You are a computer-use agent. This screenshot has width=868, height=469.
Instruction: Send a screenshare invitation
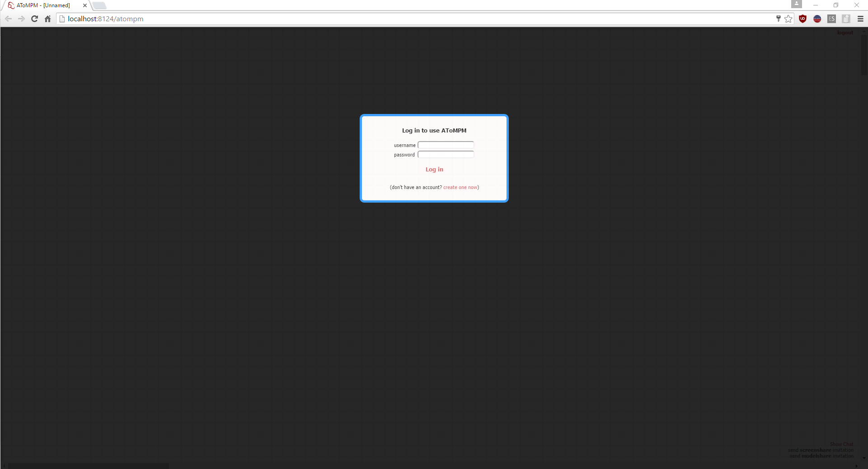tap(821, 450)
